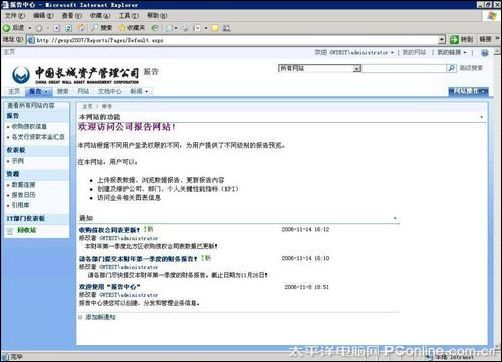Open 各支行贷款本金汇总 in sidebar
502x362 pixels.
coord(38,137)
